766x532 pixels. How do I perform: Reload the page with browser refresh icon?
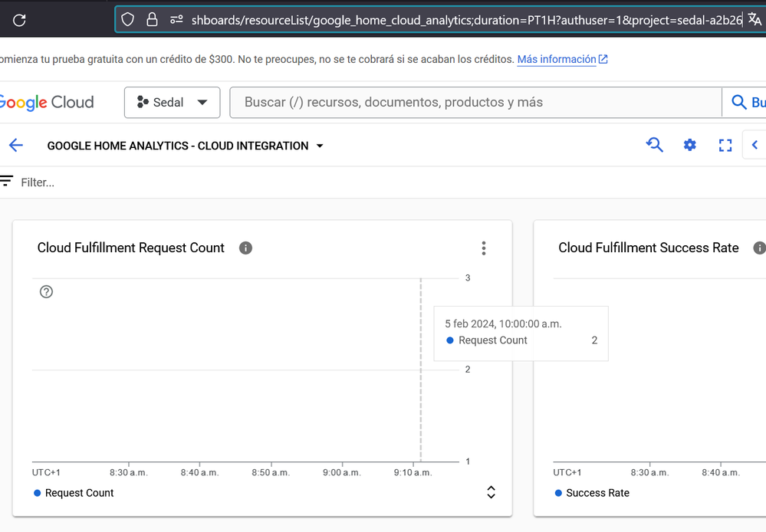[x=20, y=20]
